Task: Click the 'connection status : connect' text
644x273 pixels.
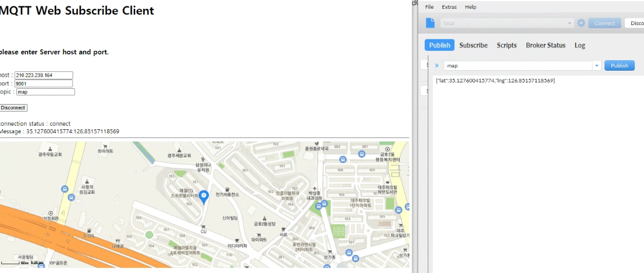Action: pyautogui.click(x=35, y=123)
